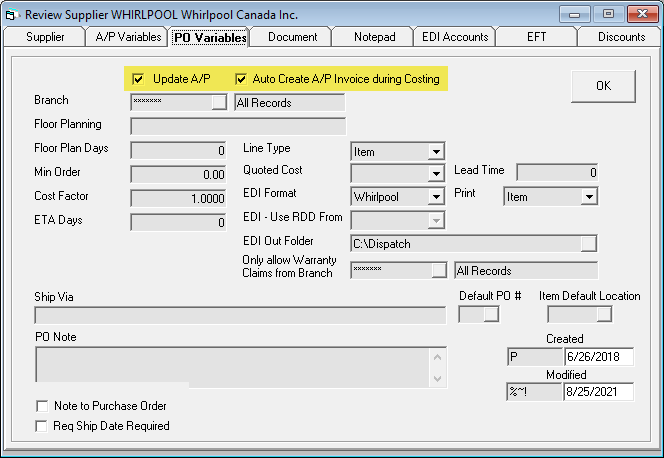This screenshot has width=664, height=458.
Task: Click the Modified date 8/25/2021
Action: pyautogui.click(x=598, y=392)
